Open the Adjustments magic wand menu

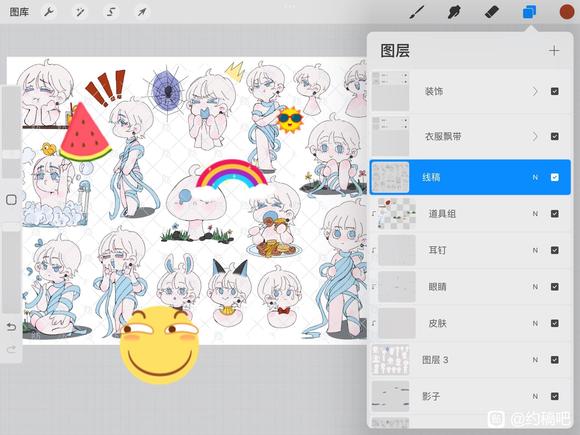coord(80,12)
